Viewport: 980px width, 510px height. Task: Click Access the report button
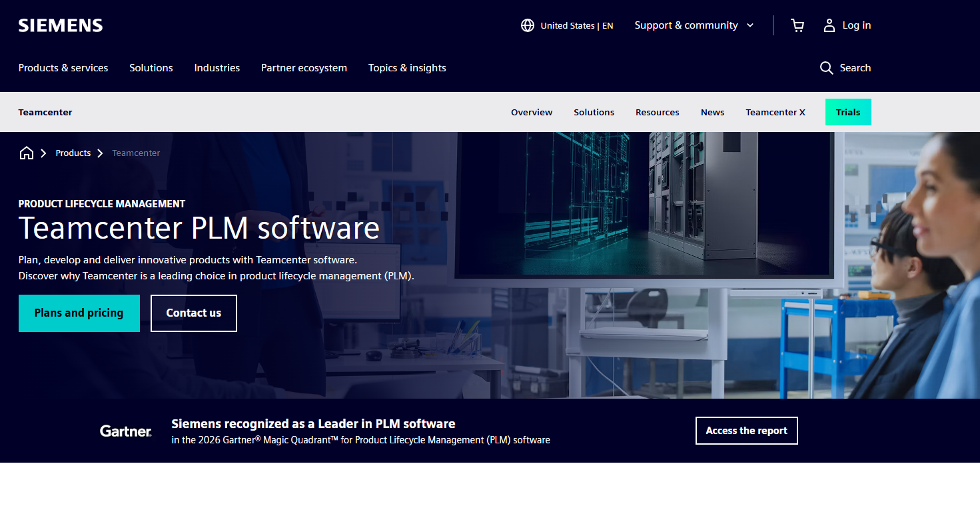[x=747, y=431]
